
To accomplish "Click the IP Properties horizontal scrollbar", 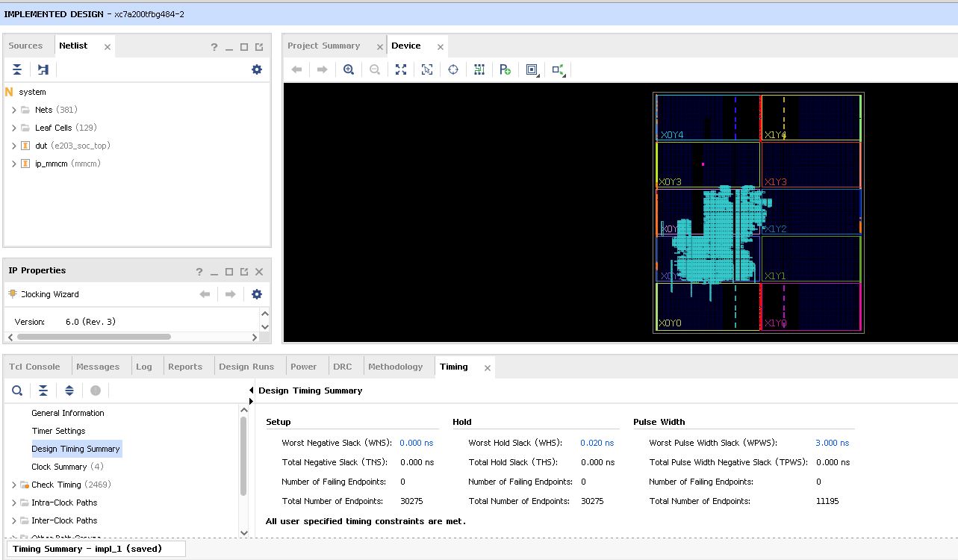I will point(93,337).
